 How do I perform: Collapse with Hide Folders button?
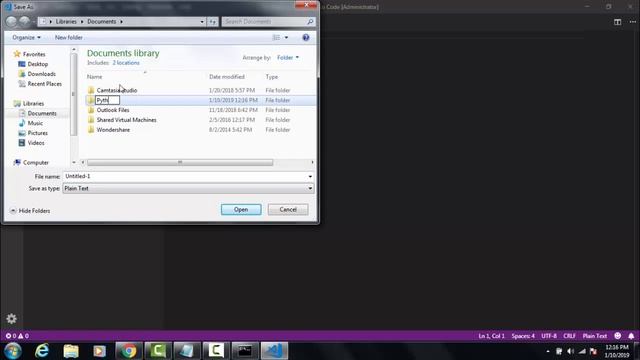[30, 211]
